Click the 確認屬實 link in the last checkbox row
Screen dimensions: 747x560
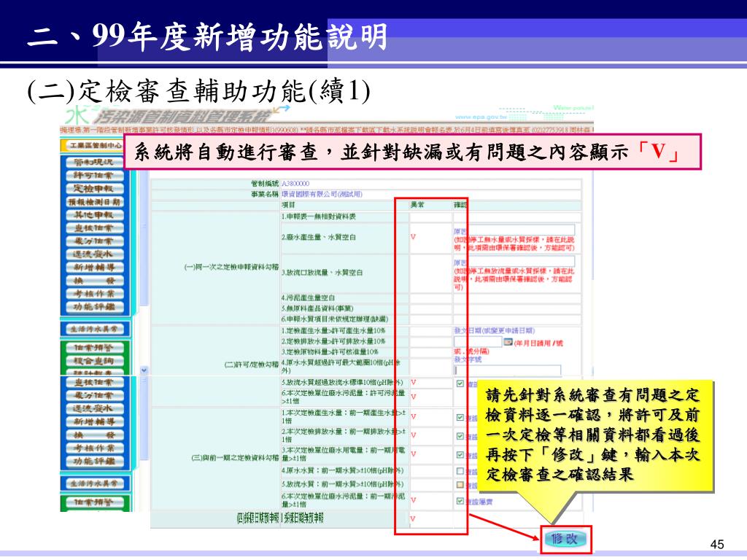pos(479,502)
